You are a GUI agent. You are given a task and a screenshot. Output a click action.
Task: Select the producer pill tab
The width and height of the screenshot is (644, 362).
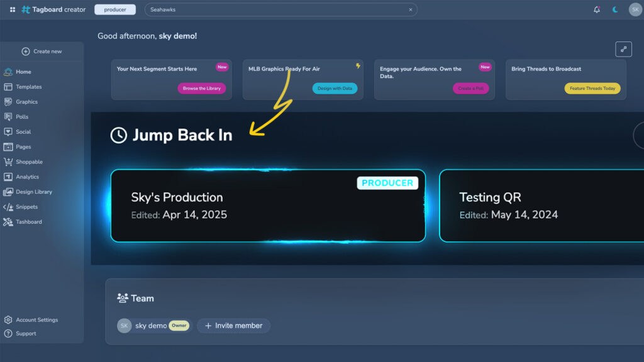(x=115, y=9)
